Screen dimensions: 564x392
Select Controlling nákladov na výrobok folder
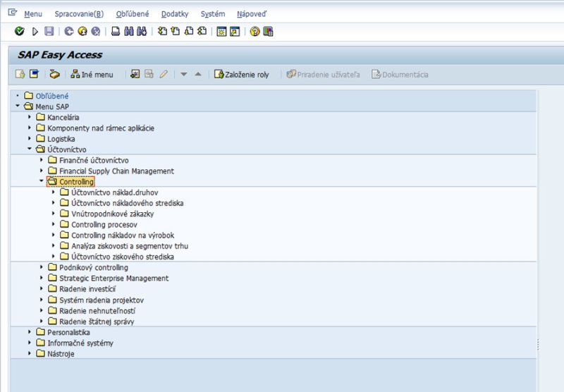click(117, 235)
